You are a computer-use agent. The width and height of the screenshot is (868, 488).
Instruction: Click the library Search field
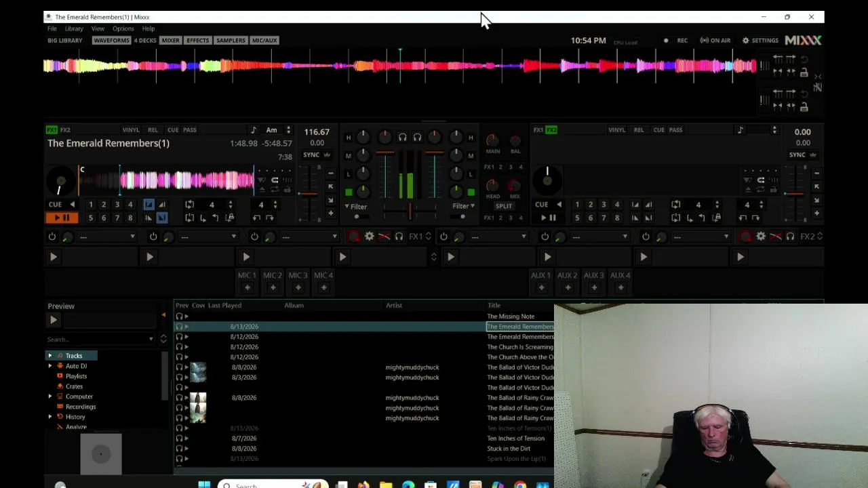[100, 340]
